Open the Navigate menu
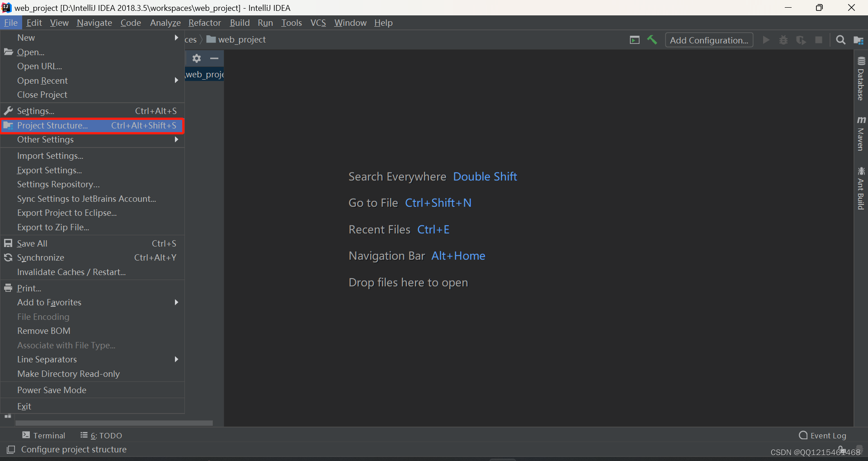This screenshot has width=868, height=461. pos(94,23)
